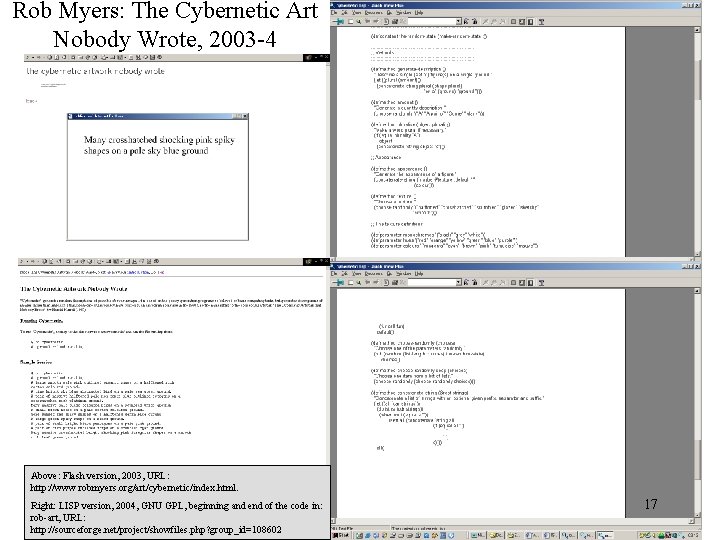
Task: Click lower editor vertical scrollbar up arrow
Action: (x=698, y=291)
